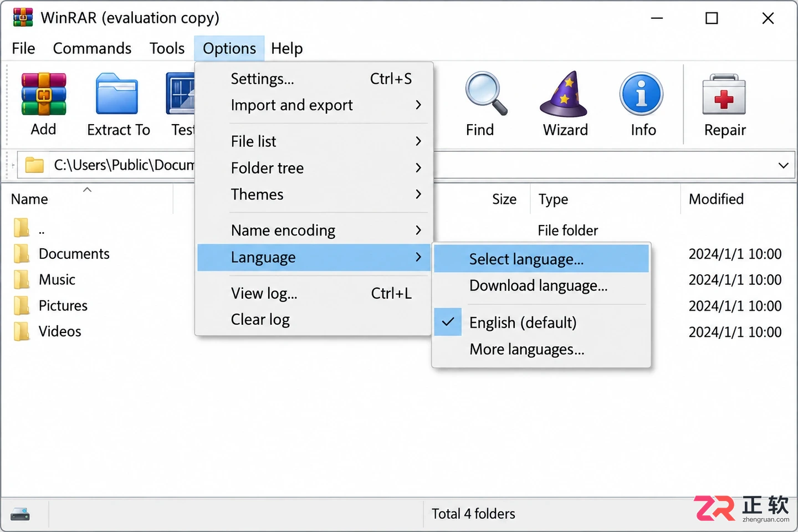Screen dimensions: 798x532
Task: Click the Documents folder icon
Action: point(22,254)
